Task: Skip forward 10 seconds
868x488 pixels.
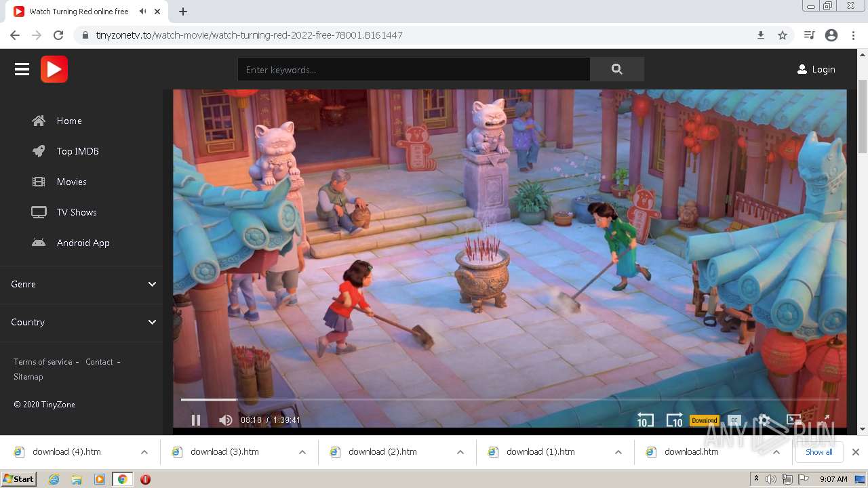Action: pos(674,420)
